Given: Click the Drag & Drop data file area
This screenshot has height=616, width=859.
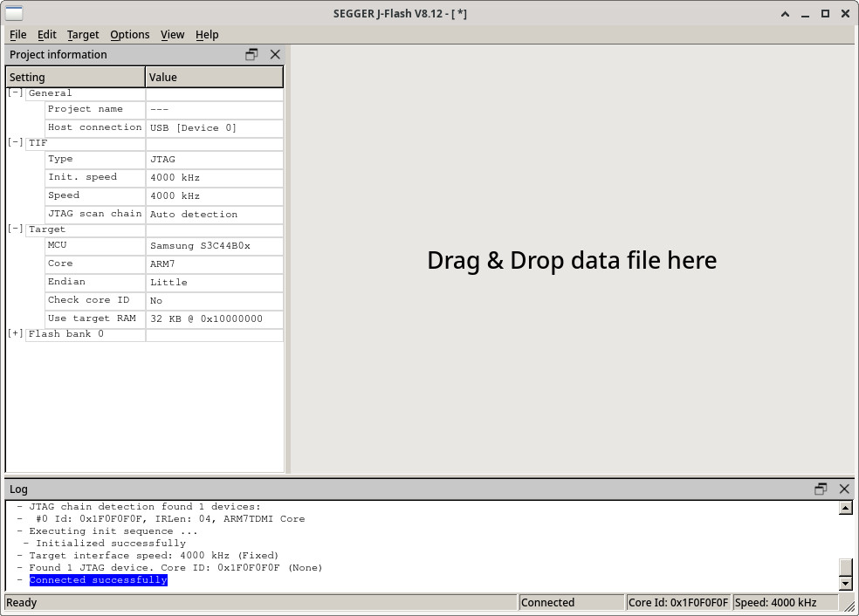Looking at the screenshot, I should [572, 260].
